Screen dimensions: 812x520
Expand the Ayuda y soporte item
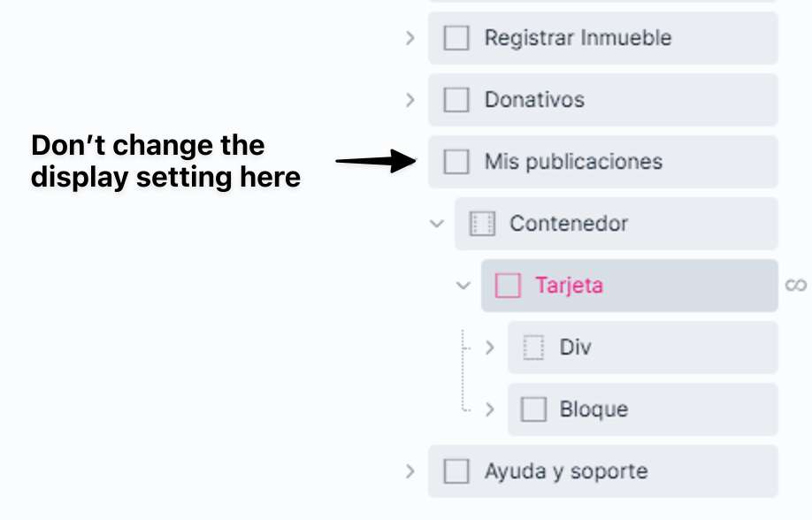tap(410, 471)
